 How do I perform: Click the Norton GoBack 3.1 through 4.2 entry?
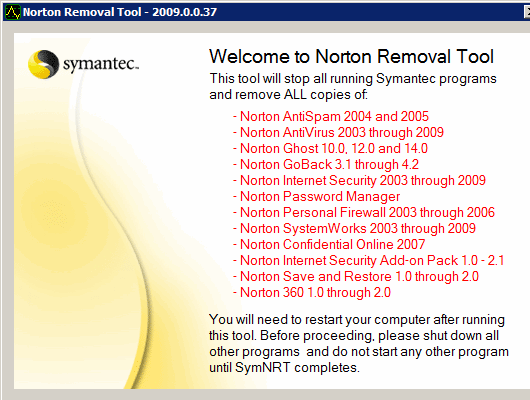326,164
